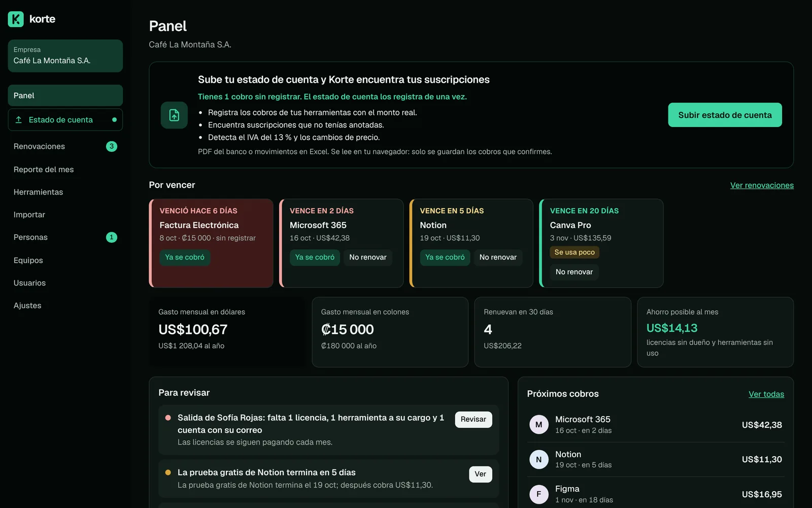The width and height of the screenshot is (812, 508).
Task: Click the upload document icon in banner
Action: coord(174,115)
